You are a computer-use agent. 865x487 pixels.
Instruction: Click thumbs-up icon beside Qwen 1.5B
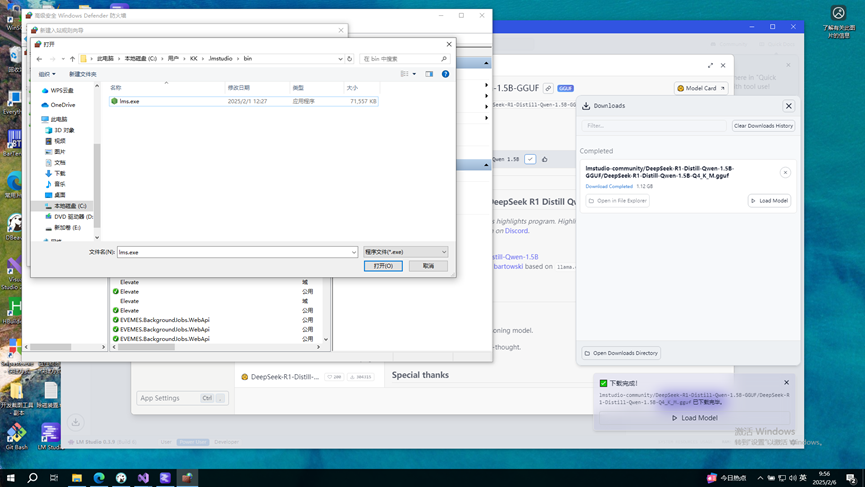pyautogui.click(x=544, y=159)
